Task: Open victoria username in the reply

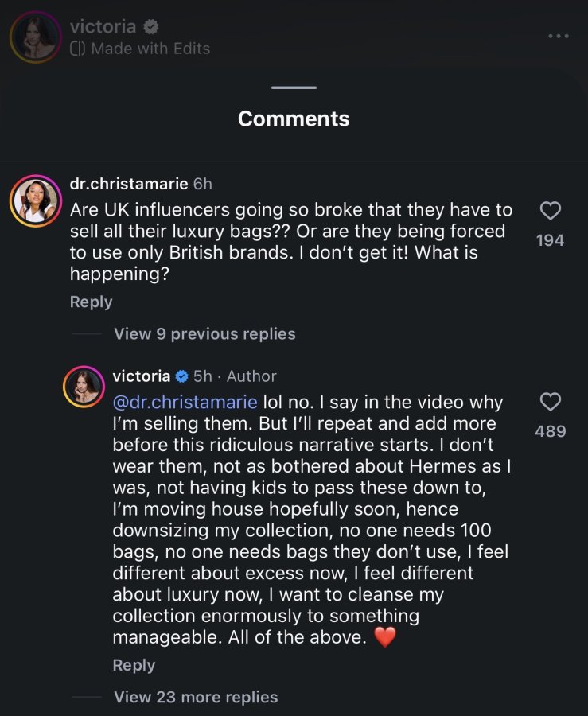Action: coord(141,376)
